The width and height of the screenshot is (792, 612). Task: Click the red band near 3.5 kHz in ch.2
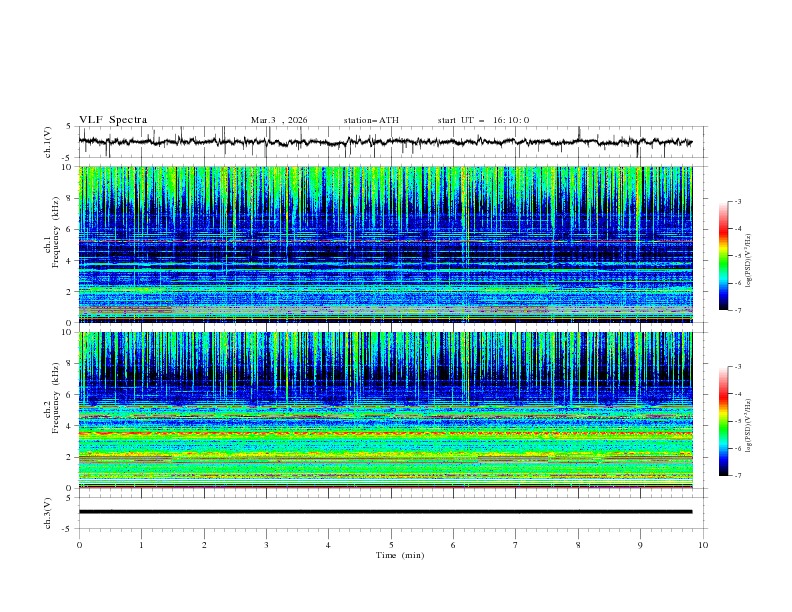pos(385,433)
